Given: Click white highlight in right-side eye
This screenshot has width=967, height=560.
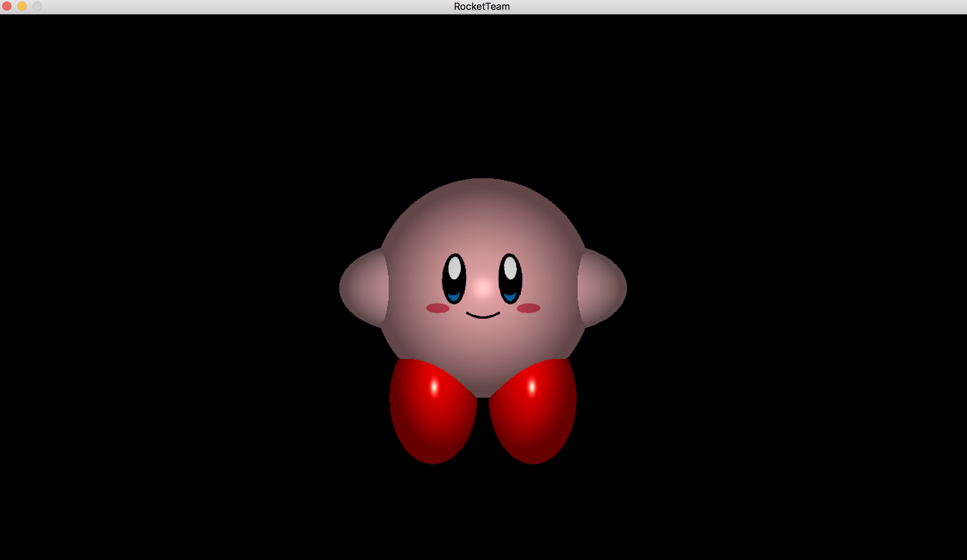Looking at the screenshot, I should 510,268.
